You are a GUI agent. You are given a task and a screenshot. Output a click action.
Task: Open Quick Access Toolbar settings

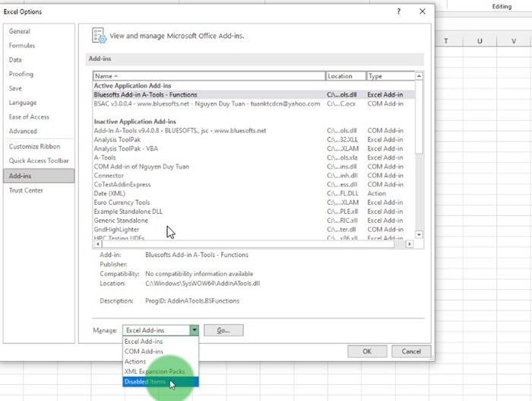pyautogui.click(x=39, y=161)
